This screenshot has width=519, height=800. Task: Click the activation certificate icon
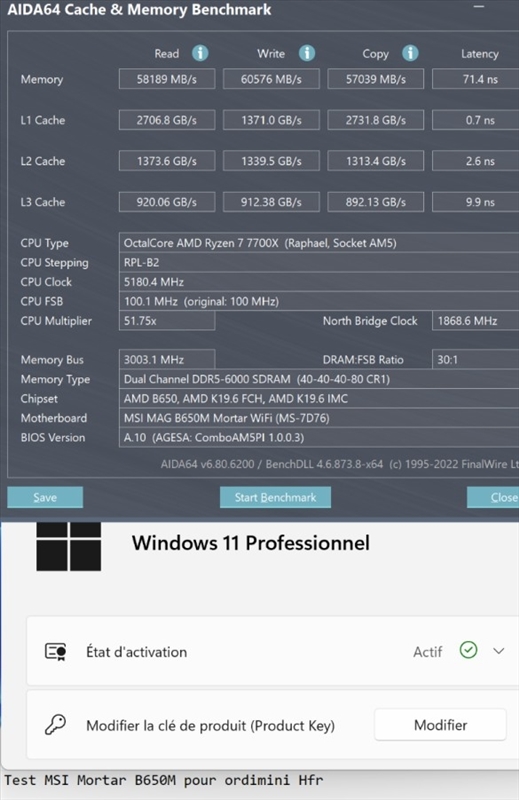click(56, 652)
